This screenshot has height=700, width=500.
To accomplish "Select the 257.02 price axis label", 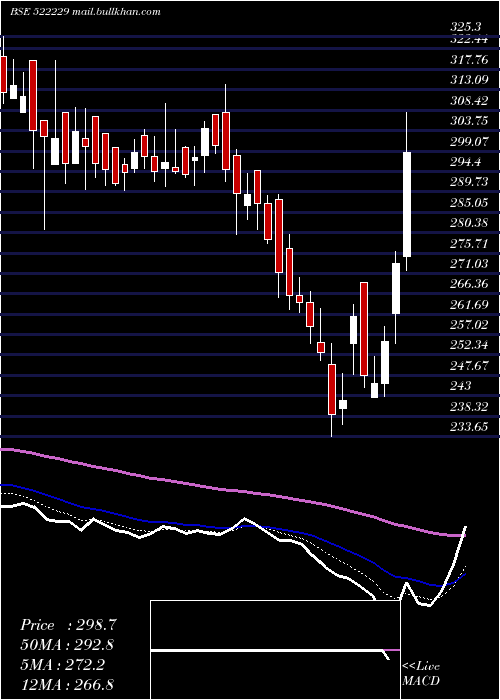I will 469,325.
